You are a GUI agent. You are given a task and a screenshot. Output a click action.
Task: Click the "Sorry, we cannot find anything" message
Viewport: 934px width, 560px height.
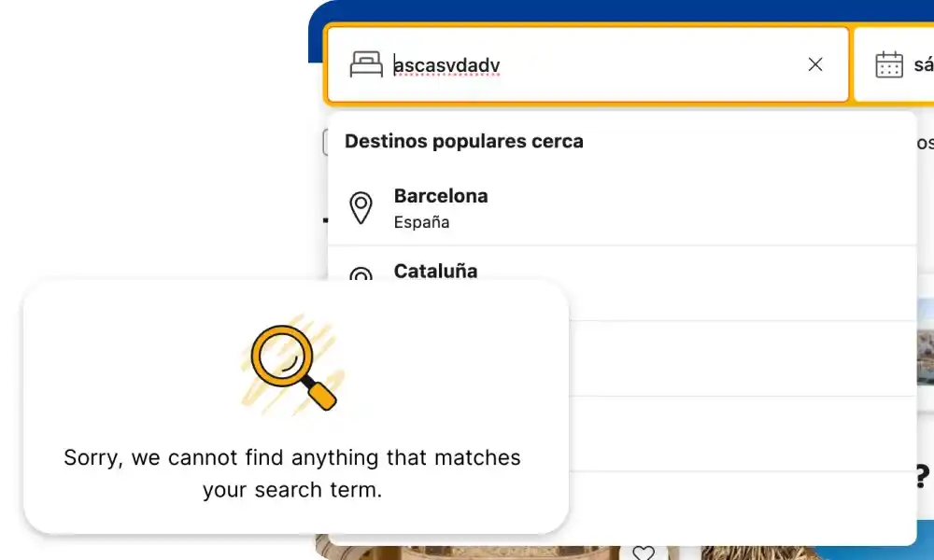point(292,473)
